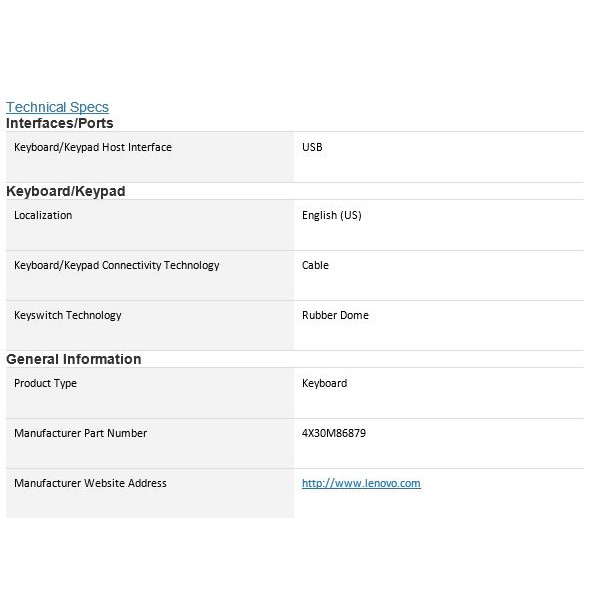Screen dimensions: 612x612
Task: Select the Manufacturer Website Address label
Action: (91, 483)
